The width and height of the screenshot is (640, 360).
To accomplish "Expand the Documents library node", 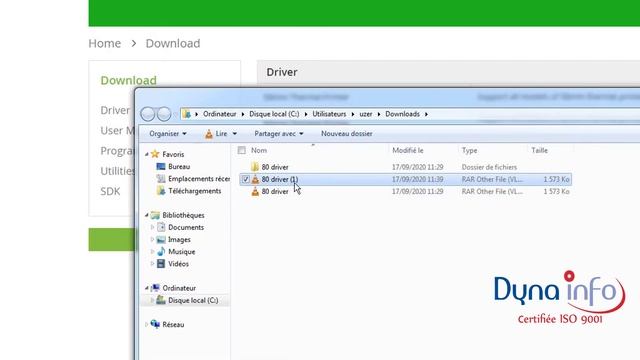I will coord(152,227).
